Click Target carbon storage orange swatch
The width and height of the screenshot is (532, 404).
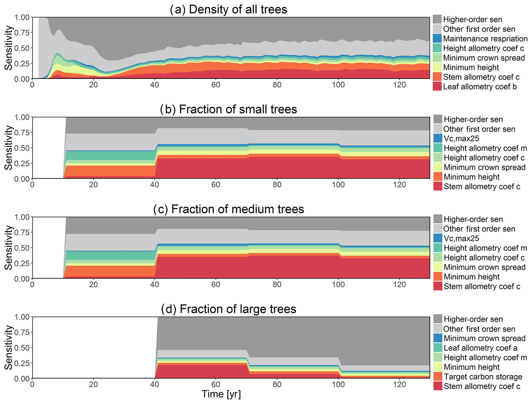pos(438,376)
